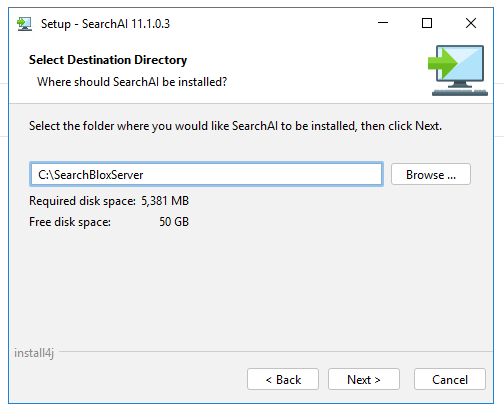Click the installer computer graphic with green arrow
The height and width of the screenshot is (409, 504).
click(458, 71)
